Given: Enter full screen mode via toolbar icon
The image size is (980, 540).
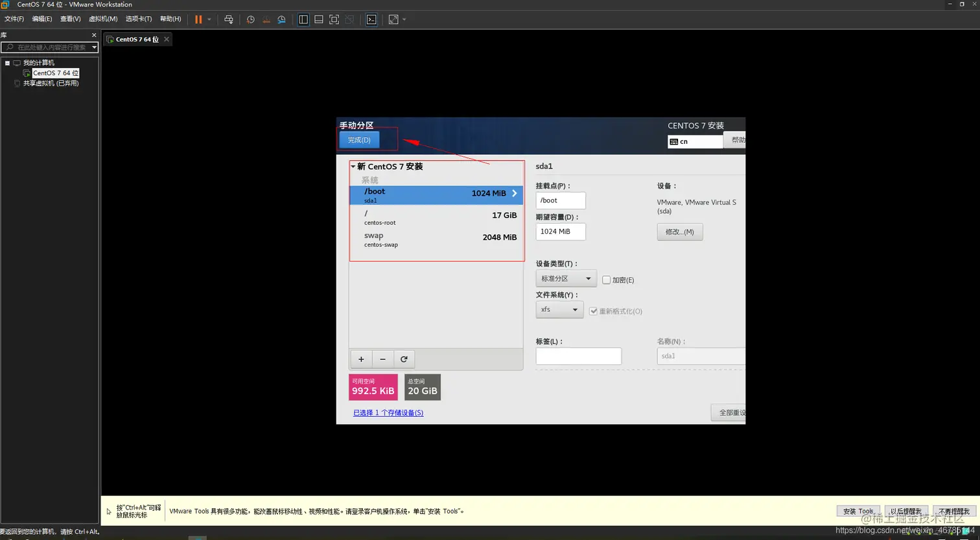Looking at the screenshot, I should coord(334,19).
